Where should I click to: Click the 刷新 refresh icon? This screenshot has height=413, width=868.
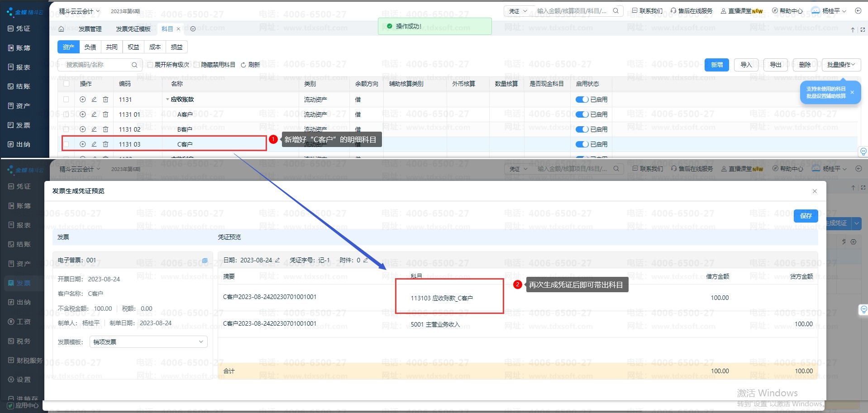tap(243, 65)
